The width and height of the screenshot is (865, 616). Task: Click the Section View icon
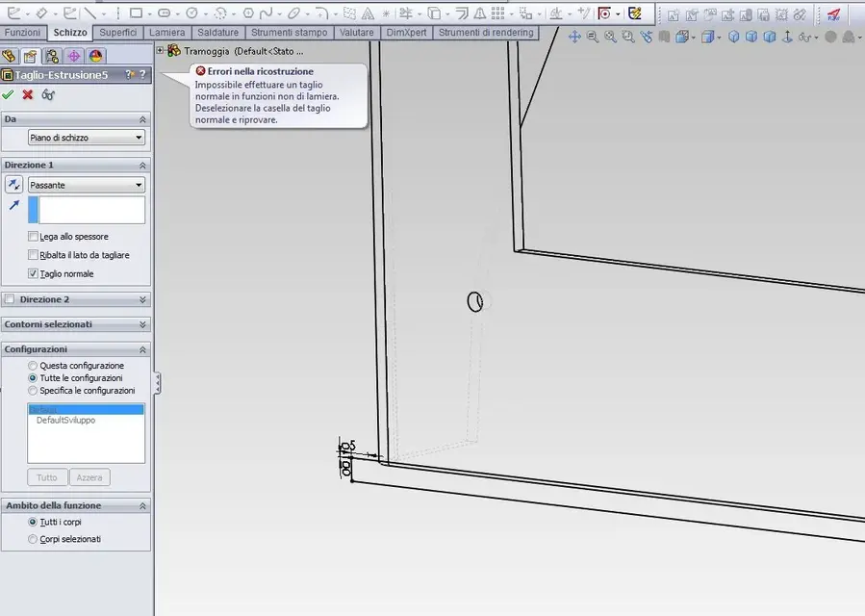(664, 37)
